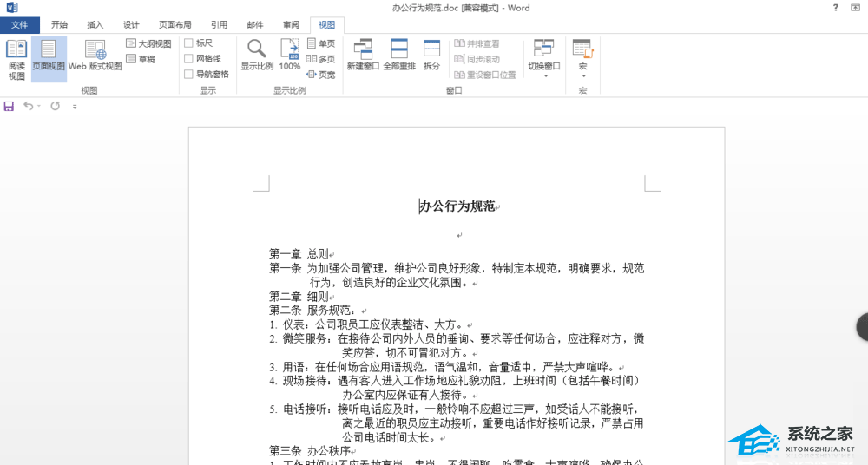Switch to the Page Layout tab (页面布局)

(x=175, y=25)
